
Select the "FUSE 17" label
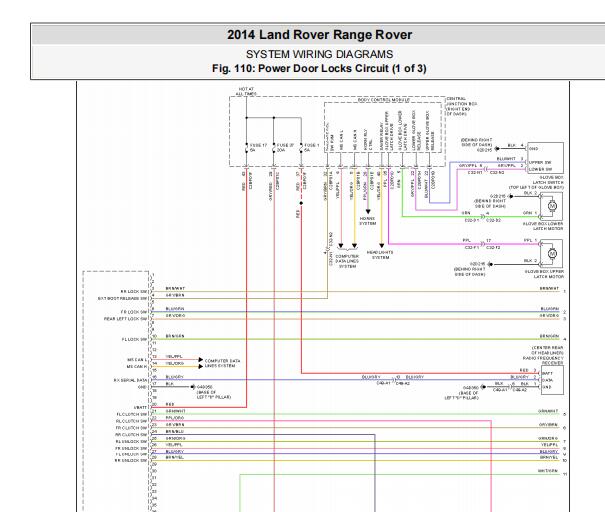258,145
